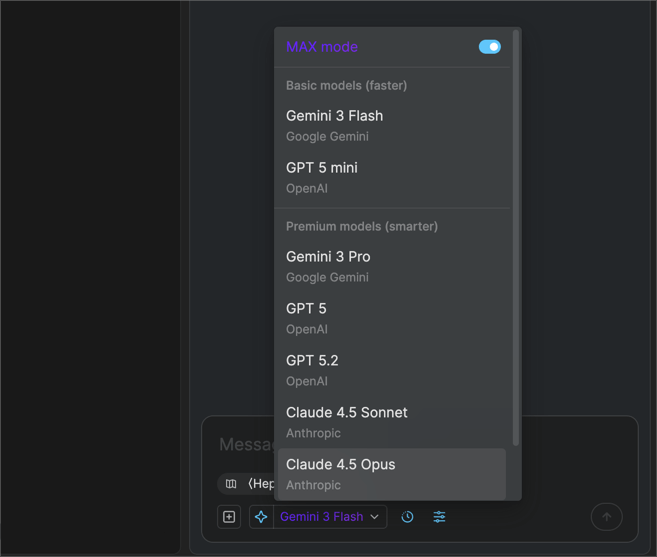Open the Gemini 3 Flash model dropdown

pyautogui.click(x=330, y=517)
